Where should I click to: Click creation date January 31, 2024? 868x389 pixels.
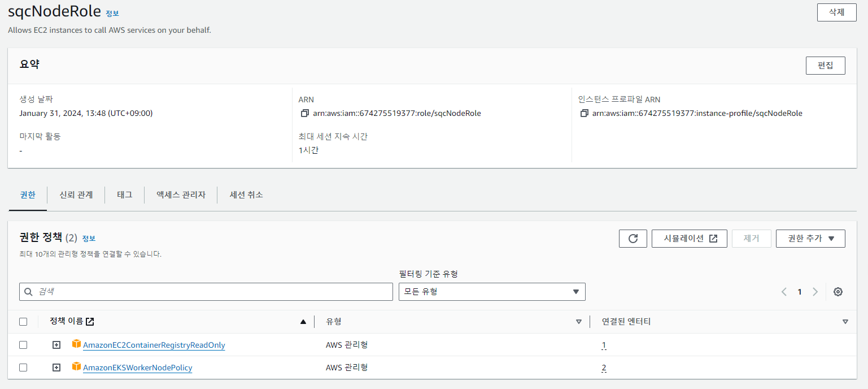[x=86, y=113]
